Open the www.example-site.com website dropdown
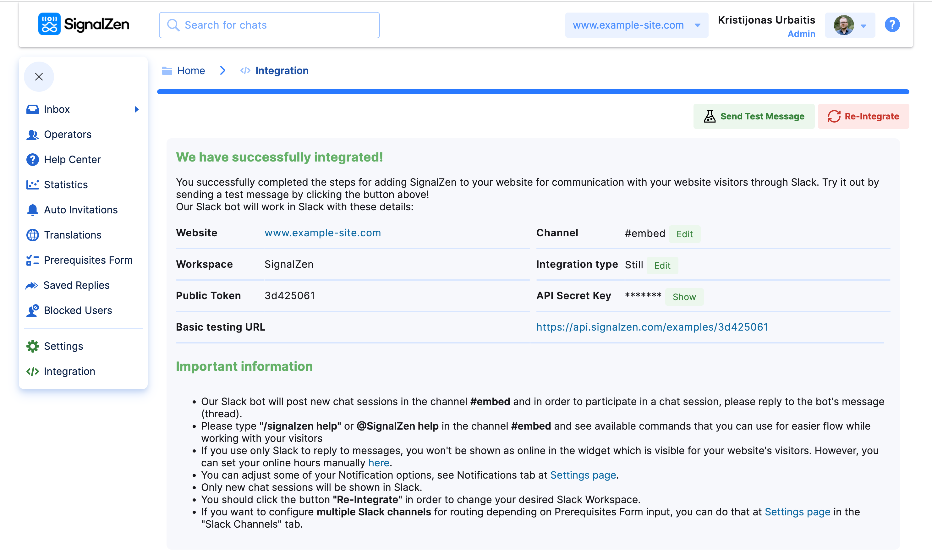This screenshot has width=932, height=560. click(x=636, y=25)
